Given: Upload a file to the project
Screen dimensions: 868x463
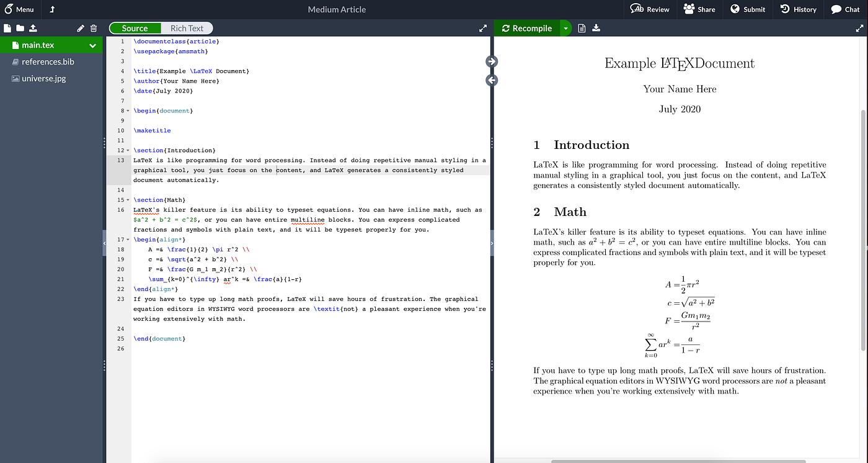Looking at the screenshot, I should (33, 28).
